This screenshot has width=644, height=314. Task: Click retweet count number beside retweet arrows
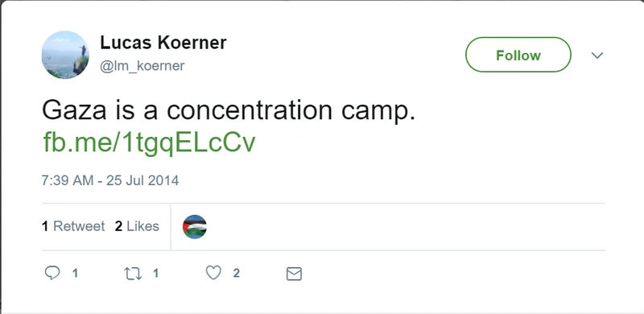coord(155,273)
